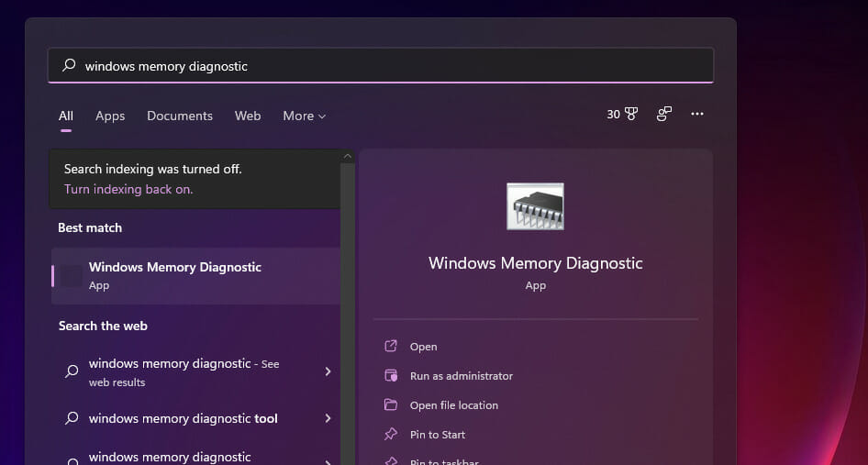Click scroll up arrow of results list

pyautogui.click(x=348, y=156)
